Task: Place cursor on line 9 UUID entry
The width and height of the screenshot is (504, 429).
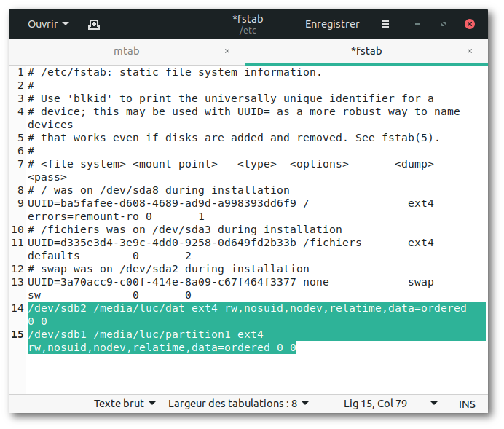Action: (230, 210)
